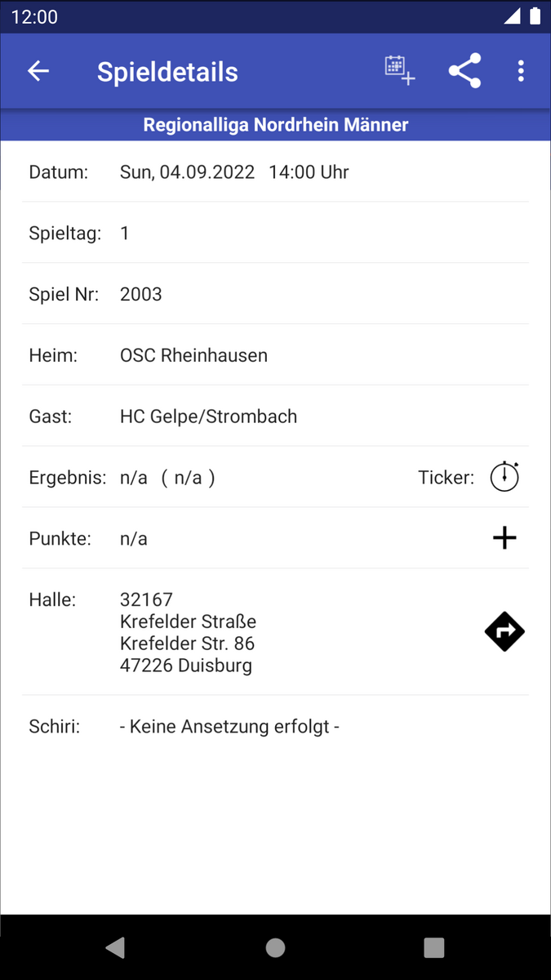This screenshot has width=551, height=980.
Task: Tap the Ticker label
Action: tap(446, 478)
